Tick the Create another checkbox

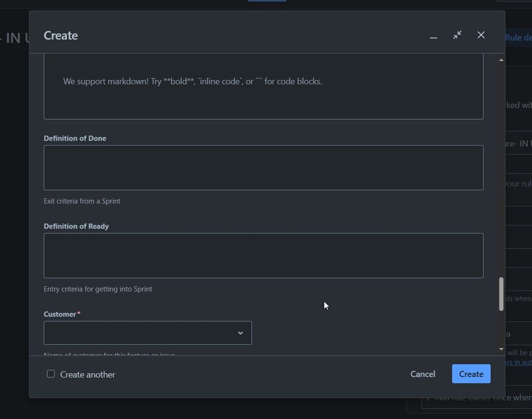point(51,374)
